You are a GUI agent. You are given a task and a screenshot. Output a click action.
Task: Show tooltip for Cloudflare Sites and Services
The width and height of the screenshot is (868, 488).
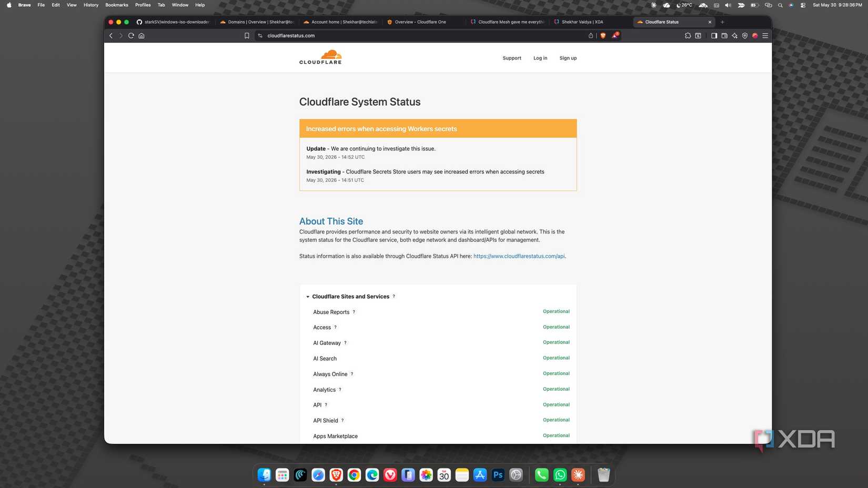coord(393,297)
